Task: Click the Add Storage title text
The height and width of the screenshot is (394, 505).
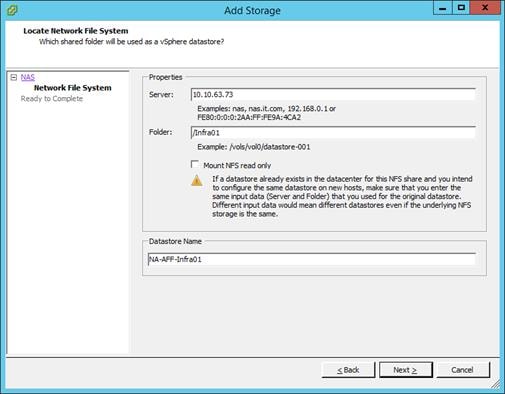Action: 252,10
